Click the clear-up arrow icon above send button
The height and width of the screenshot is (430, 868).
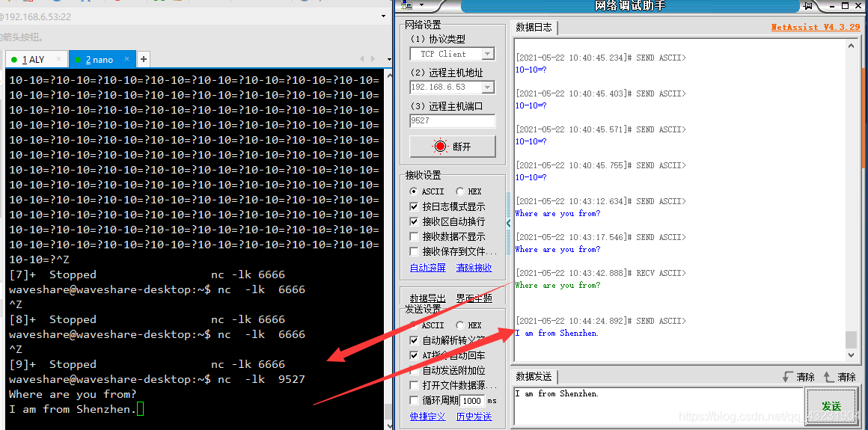[828, 377]
